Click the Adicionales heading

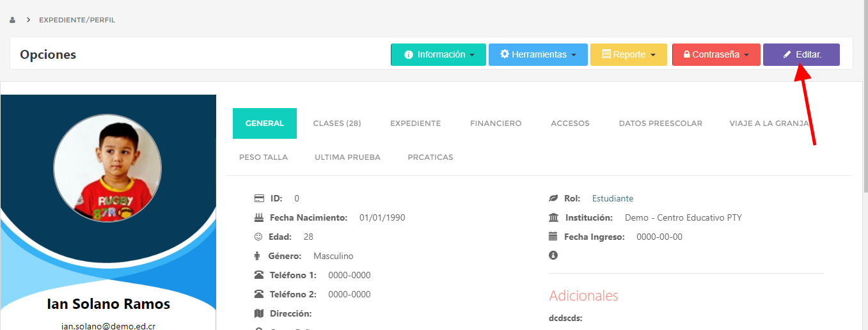583,295
